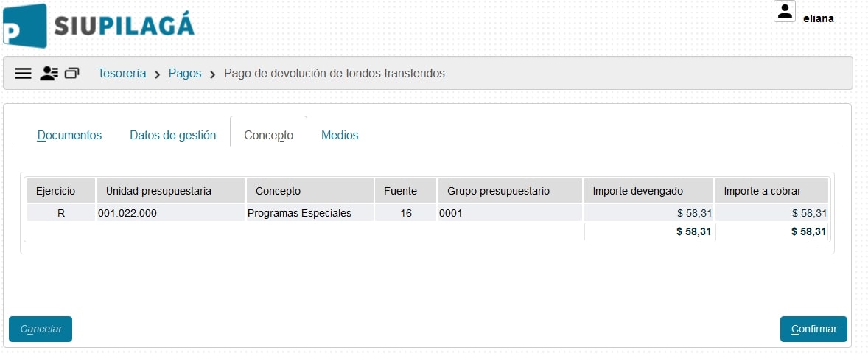Open the Datos de gestión tab

pos(172,135)
